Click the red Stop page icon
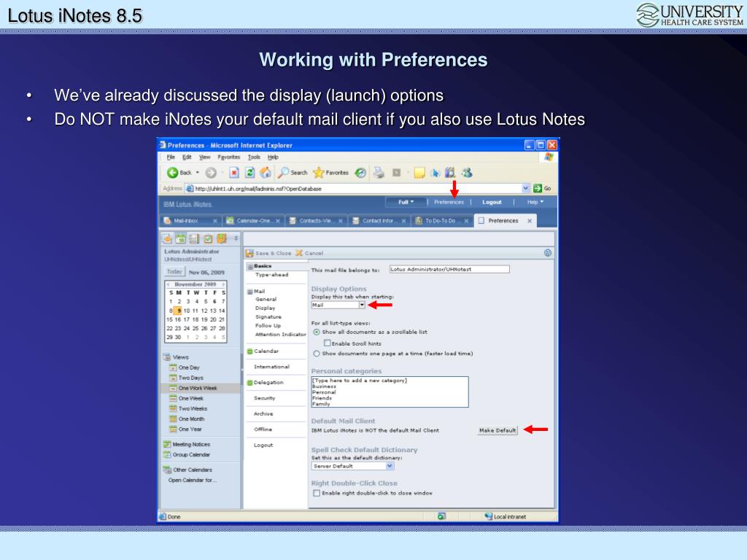This screenshot has height=560, width=747. 234,173
